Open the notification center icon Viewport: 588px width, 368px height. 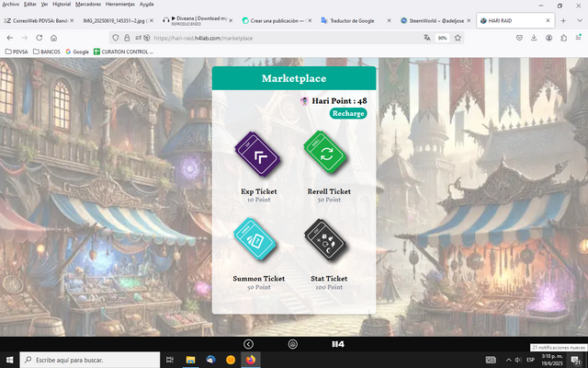[x=576, y=360]
